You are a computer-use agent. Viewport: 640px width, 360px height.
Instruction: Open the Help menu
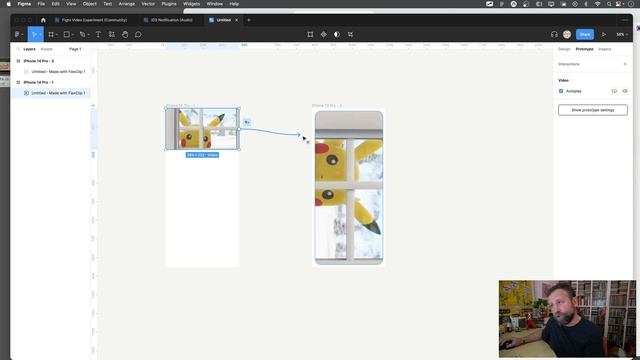234,4
